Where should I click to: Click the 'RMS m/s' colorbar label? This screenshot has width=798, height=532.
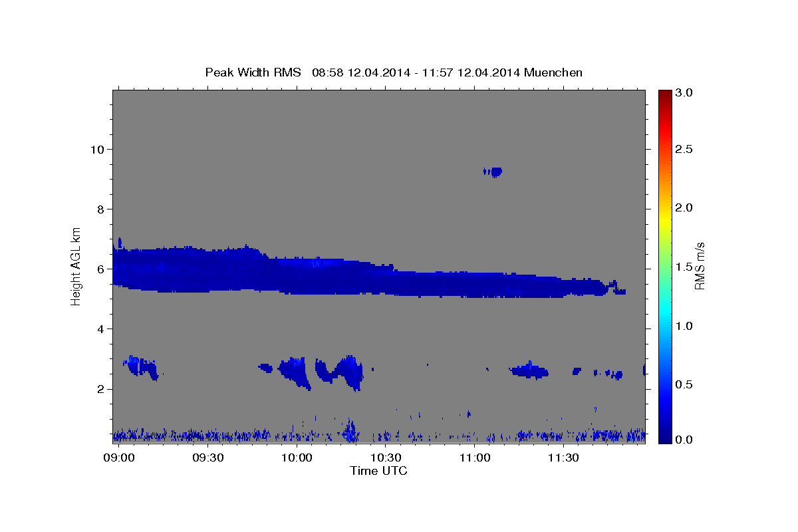pyautogui.click(x=700, y=265)
